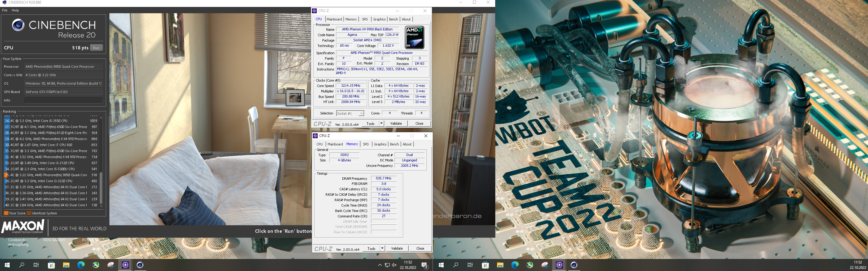Open Task View on the taskbar with the system tray
Screen dimensions: 868x271
pos(36,265)
